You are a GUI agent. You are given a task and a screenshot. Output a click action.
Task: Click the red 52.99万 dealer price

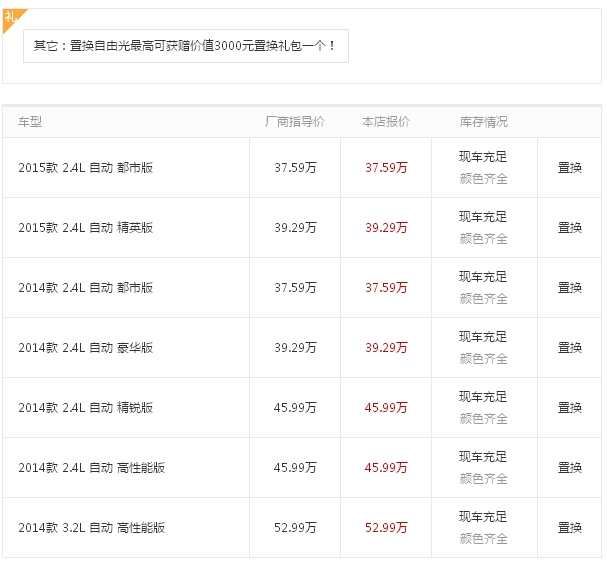(x=386, y=528)
